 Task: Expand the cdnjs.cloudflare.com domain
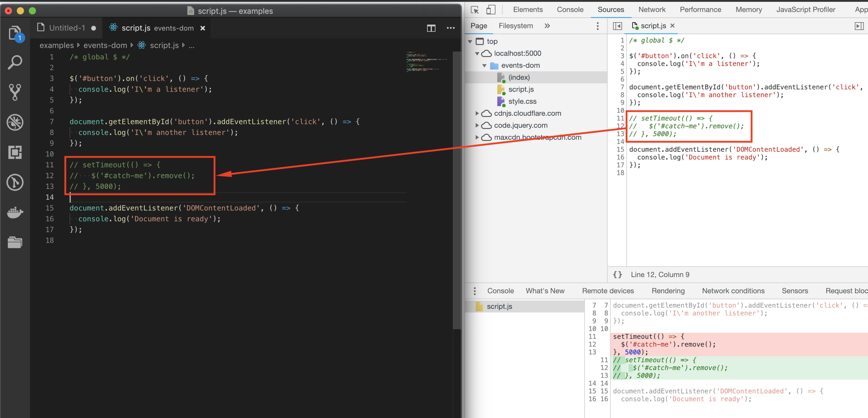[477, 114]
